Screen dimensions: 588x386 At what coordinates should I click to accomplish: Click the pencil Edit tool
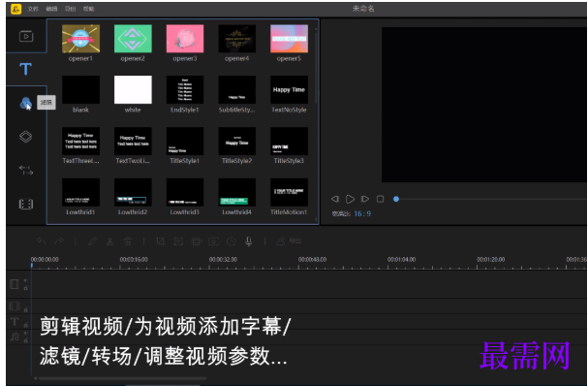click(92, 241)
